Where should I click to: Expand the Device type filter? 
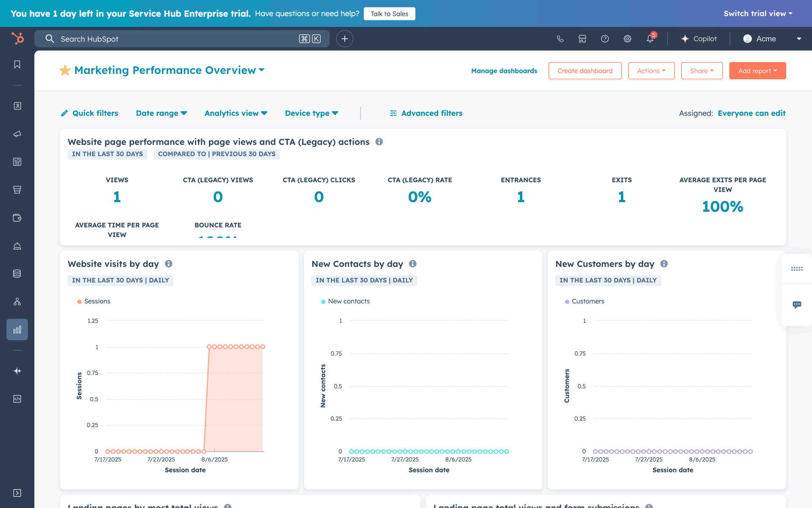(312, 113)
